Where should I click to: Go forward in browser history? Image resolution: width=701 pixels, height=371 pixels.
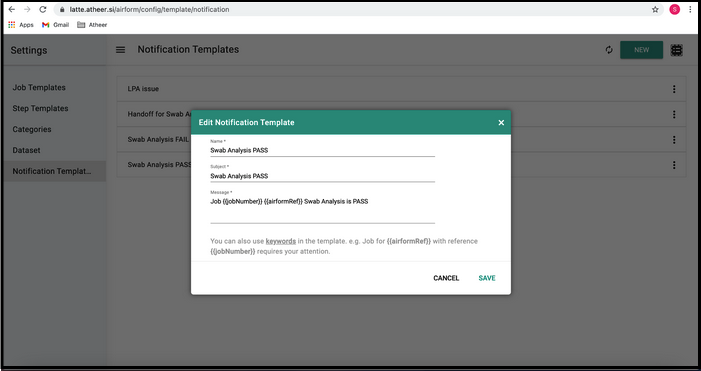point(27,9)
